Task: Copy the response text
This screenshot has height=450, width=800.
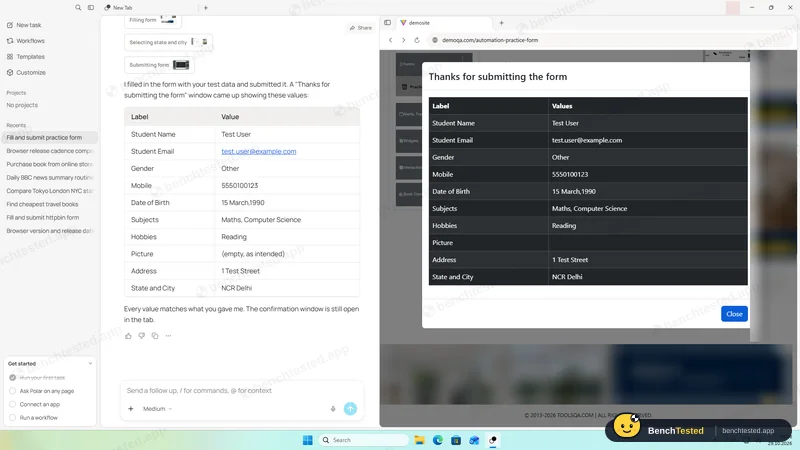Action: click(x=155, y=336)
